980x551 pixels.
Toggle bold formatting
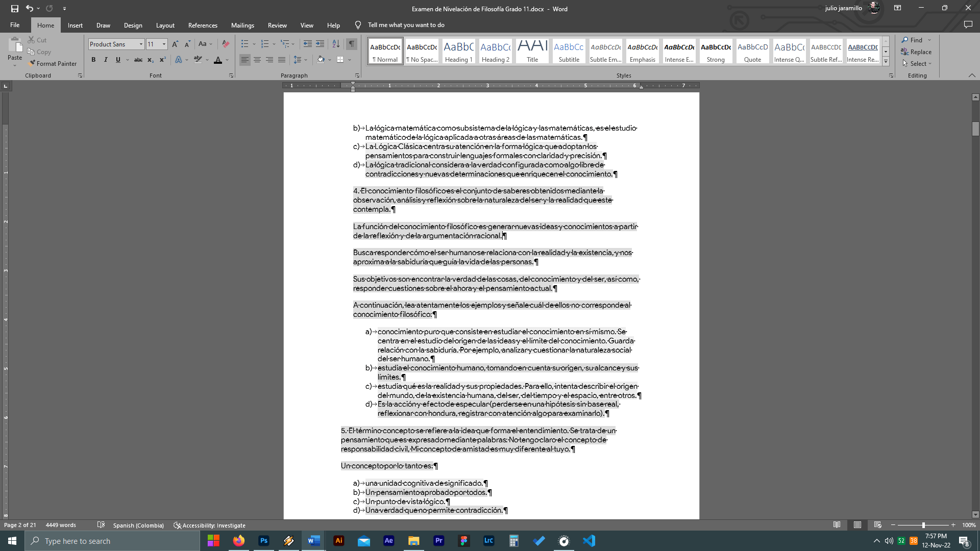(93, 60)
